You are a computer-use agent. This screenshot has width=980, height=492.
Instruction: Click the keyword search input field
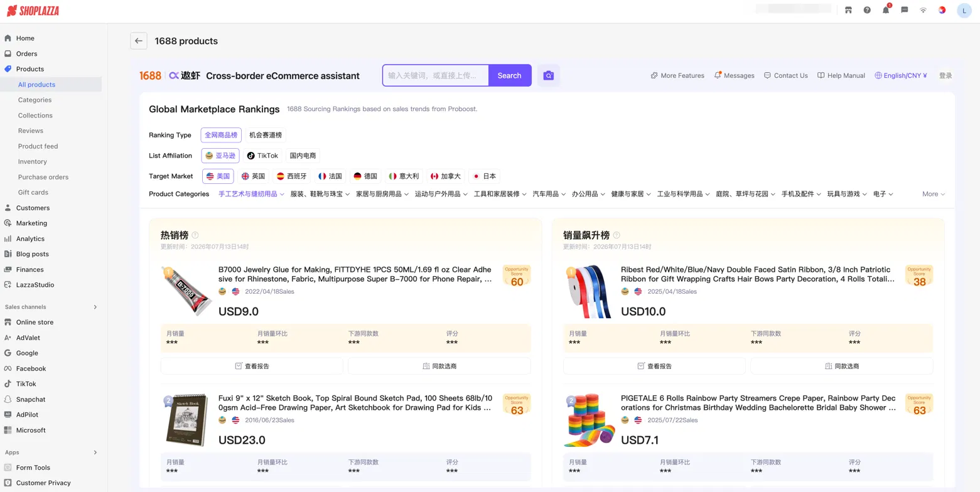tap(436, 75)
